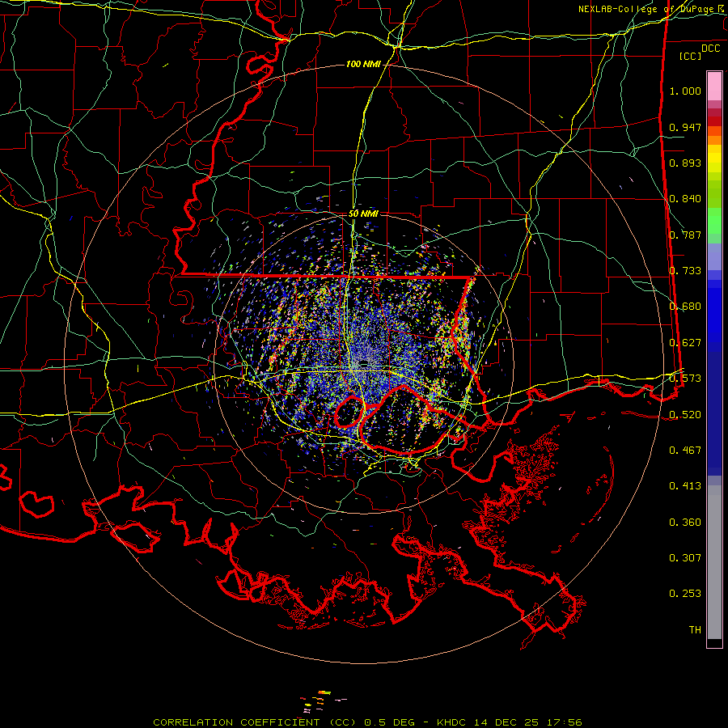Click the 0.627 legend value
728x728 pixels.
[685, 343]
